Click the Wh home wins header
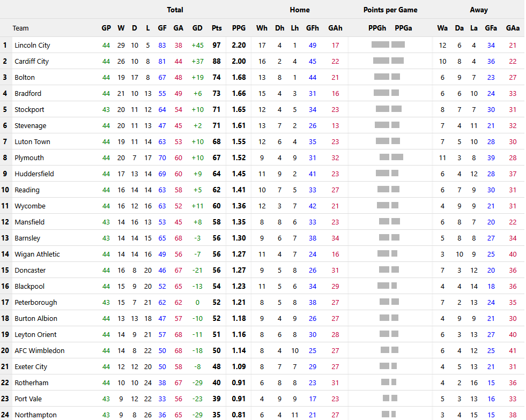 [x=262, y=28]
